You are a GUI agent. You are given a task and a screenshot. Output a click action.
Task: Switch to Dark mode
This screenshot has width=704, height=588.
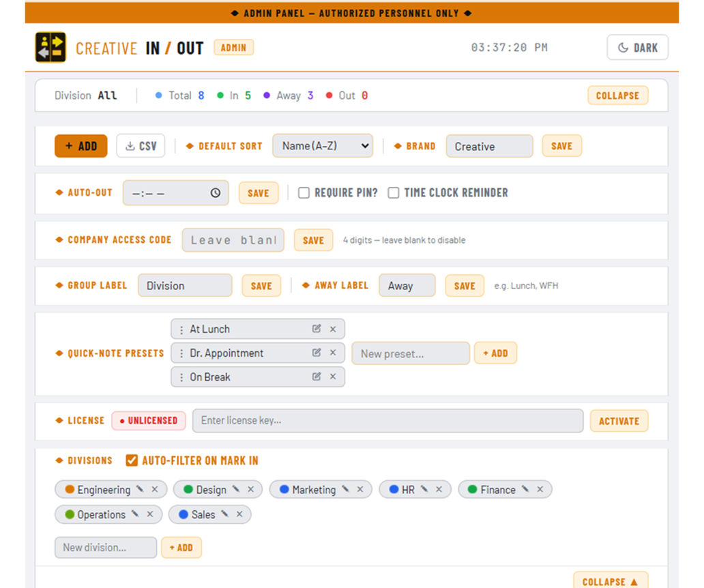coord(638,47)
